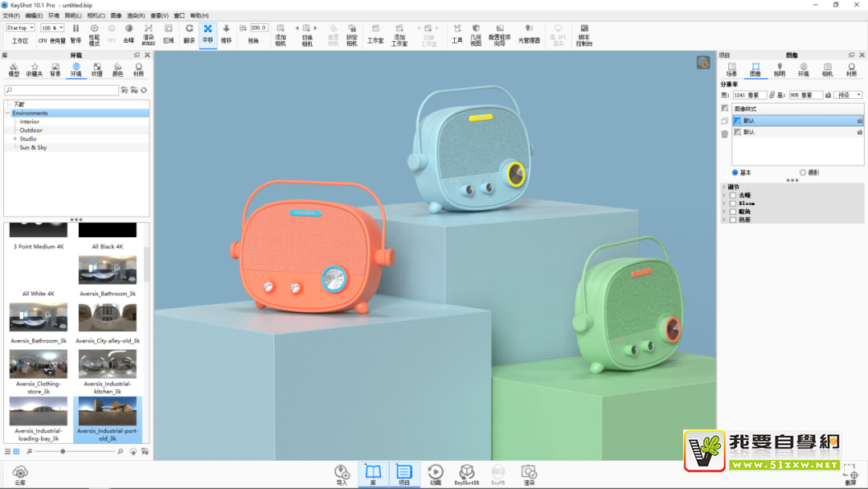Expand the Studio tree folder
The image size is (868, 489).
tap(14, 139)
